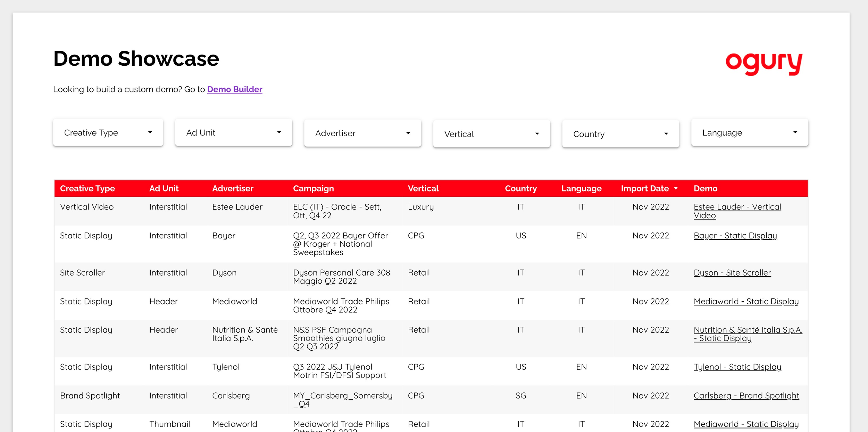Sort by Advertiser column header
Image resolution: width=868 pixels, height=432 pixels.
click(x=233, y=188)
